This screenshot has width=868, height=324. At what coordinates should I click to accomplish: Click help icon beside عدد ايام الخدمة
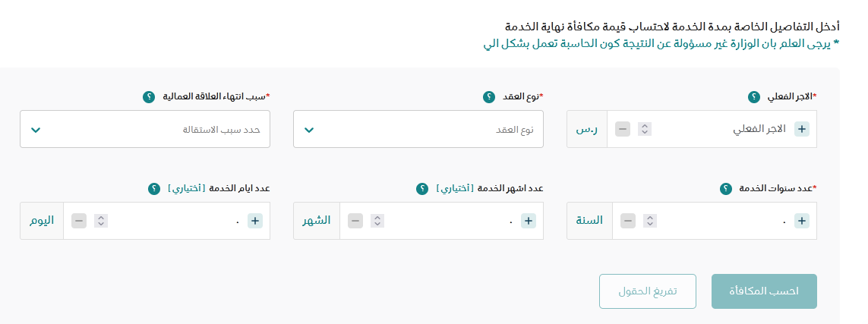(x=154, y=188)
